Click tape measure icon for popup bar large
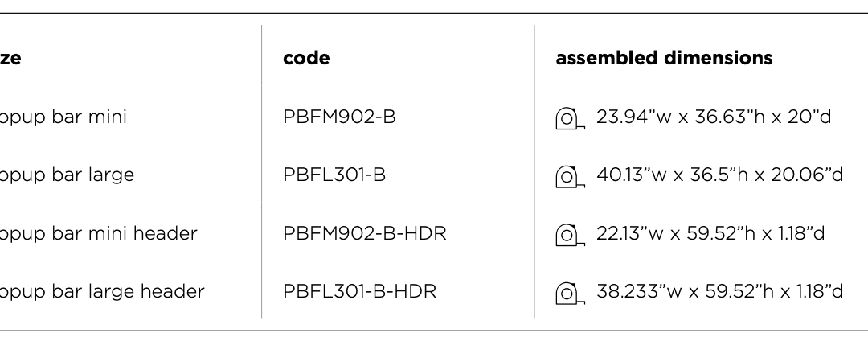 tap(570, 176)
